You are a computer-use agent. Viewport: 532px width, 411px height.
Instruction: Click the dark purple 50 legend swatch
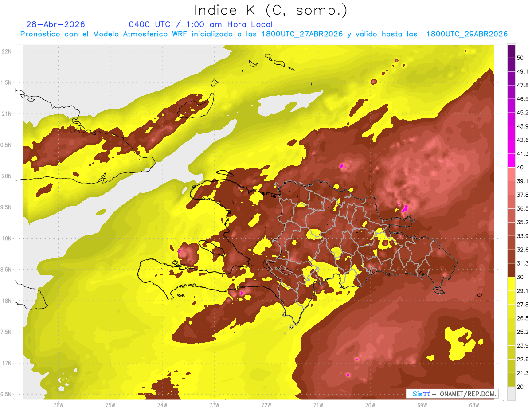[511, 51]
